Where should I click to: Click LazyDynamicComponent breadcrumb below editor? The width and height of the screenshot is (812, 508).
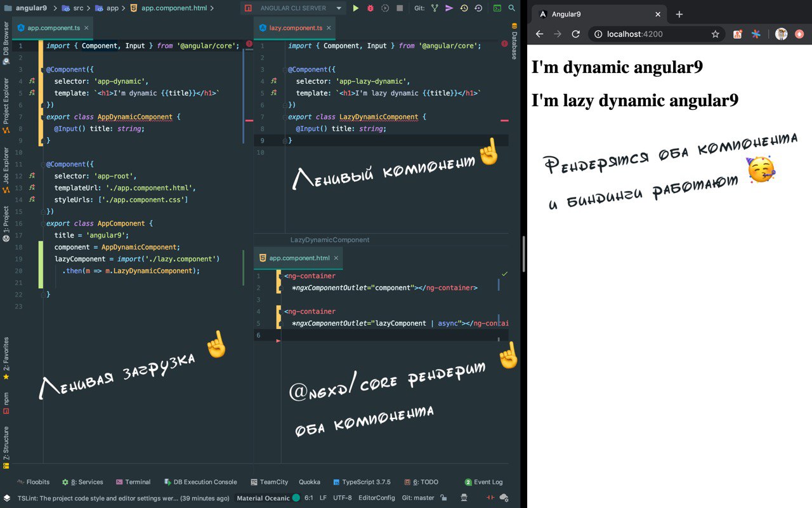tap(330, 240)
